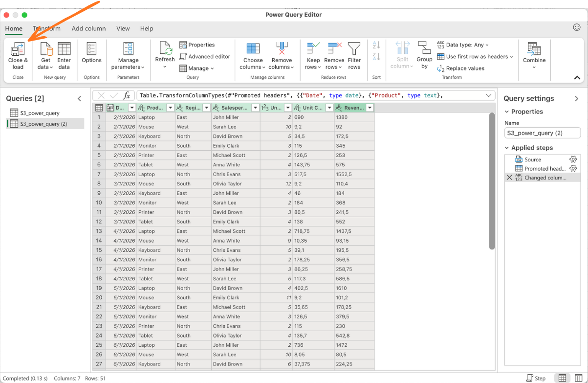
Task: Switch to schema view in status bar
Action: point(579,378)
